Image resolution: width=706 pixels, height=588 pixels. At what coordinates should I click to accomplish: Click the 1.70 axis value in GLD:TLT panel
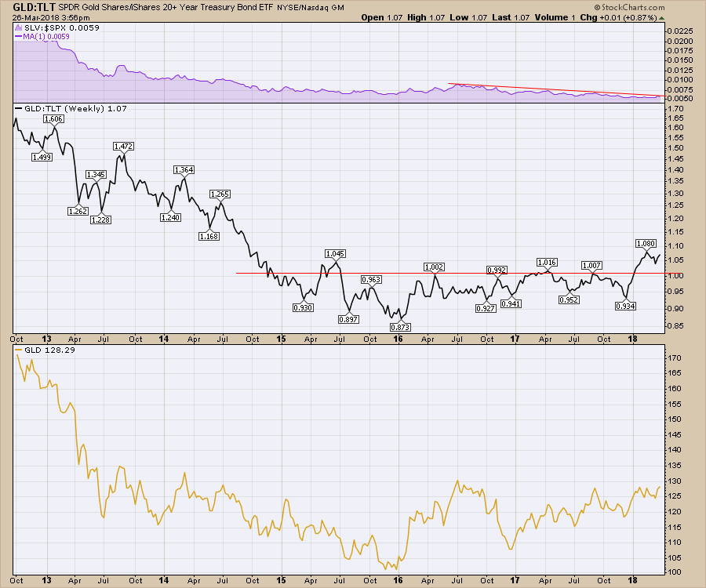click(676, 109)
